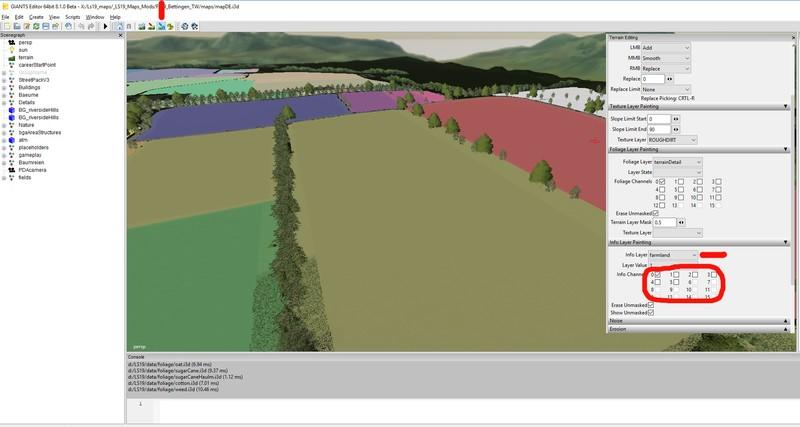
Task: Select the terrain info layer paint icon
Action: pos(163,25)
